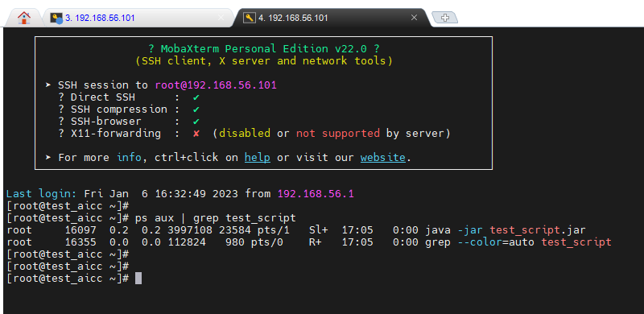
Task: Select tab 4. 192.168.56.101
Action: pos(331,18)
